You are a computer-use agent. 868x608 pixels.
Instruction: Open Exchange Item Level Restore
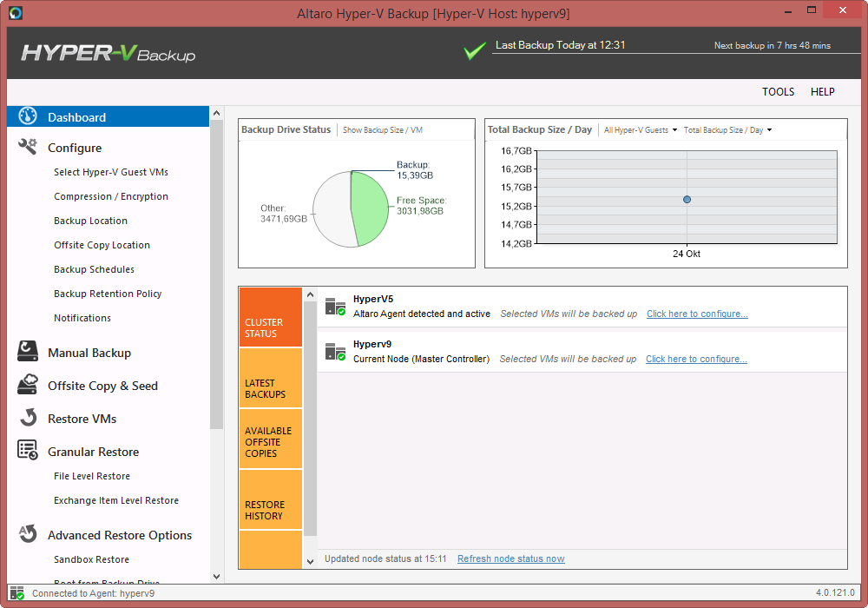116,500
